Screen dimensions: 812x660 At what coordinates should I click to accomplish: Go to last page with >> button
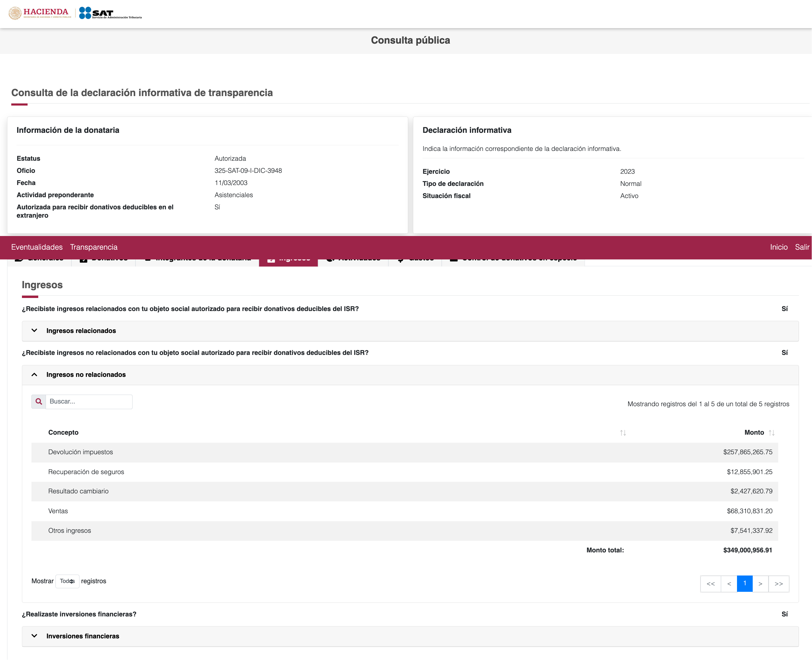tap(779, 584)
